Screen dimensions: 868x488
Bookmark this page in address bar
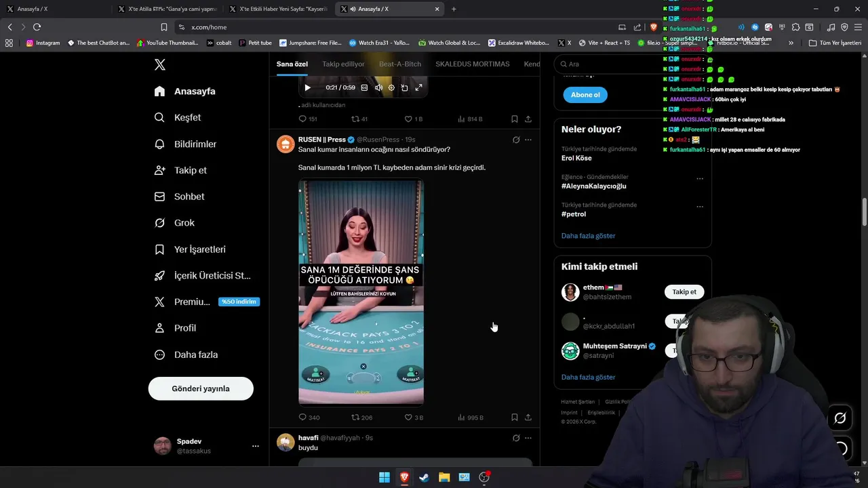tap(164, 27)
